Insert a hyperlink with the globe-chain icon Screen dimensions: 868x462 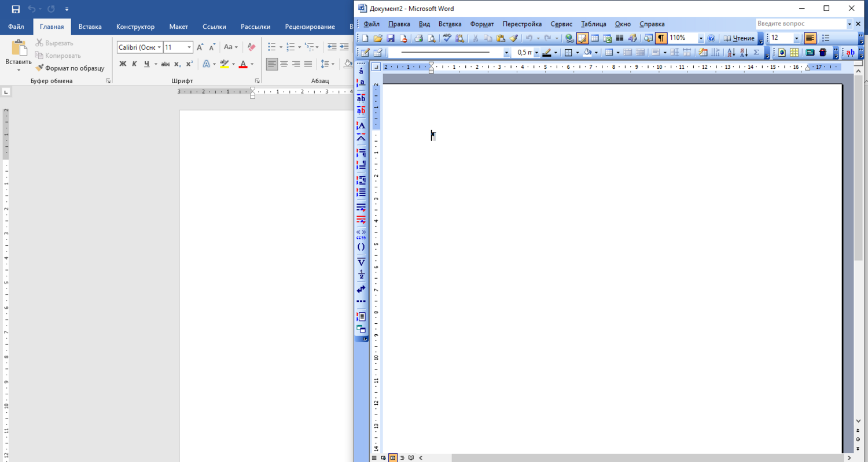[x=569, y=38]
